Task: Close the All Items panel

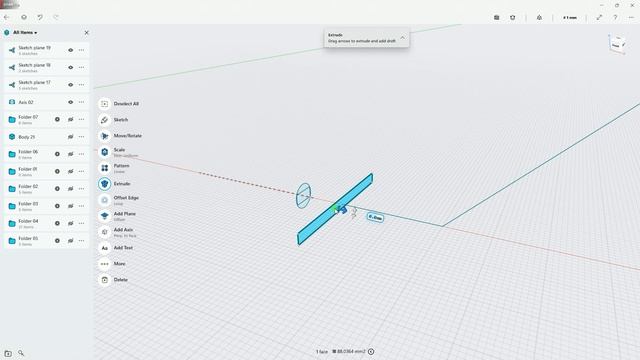Action: 86,32
